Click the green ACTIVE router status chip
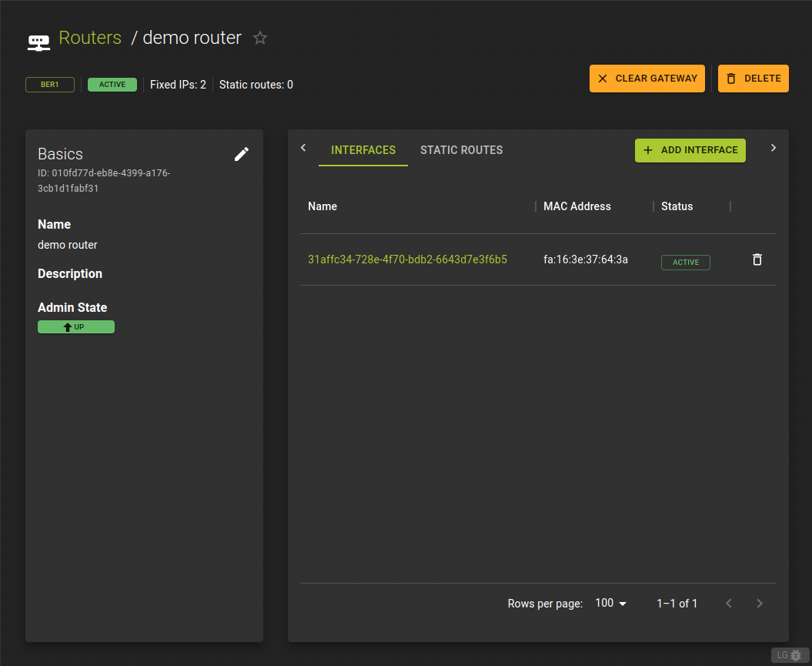 112,85
